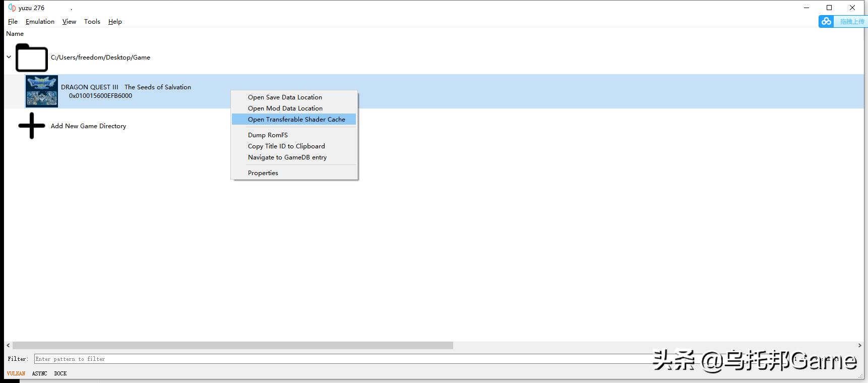Click the horizontal scrollbar thumb
This screenshot has height=383, width=868.
coord(233,346)
